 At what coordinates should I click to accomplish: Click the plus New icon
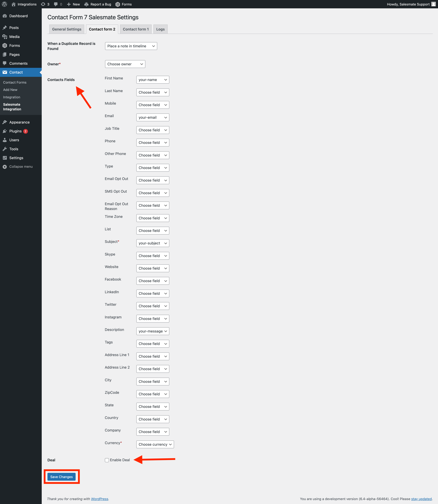pyautogui.click(x=69, y=4)
